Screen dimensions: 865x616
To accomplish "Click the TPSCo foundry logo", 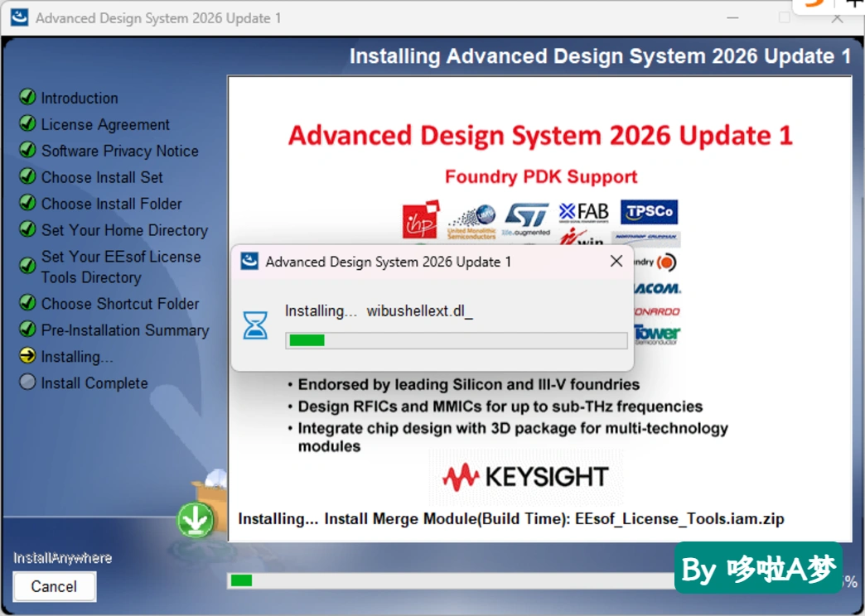I will pos(649,212).
